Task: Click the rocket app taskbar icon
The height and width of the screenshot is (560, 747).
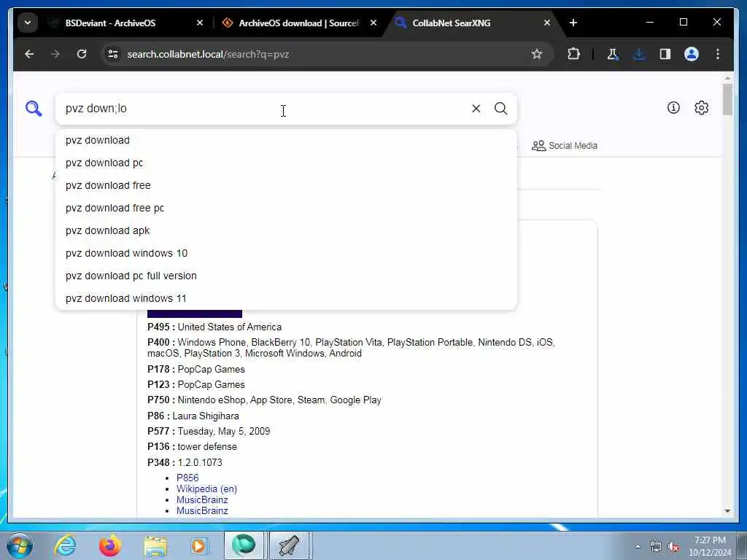Action: click(289, 545)
